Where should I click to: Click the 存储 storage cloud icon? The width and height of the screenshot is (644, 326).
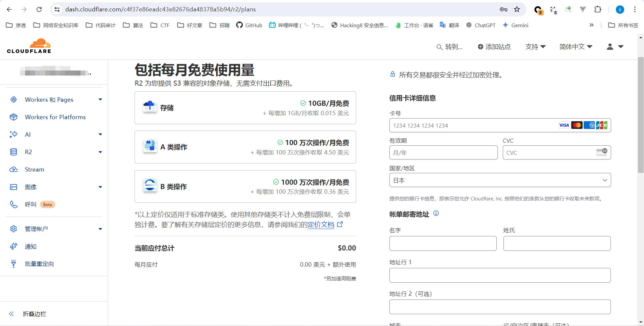point(150,107)
